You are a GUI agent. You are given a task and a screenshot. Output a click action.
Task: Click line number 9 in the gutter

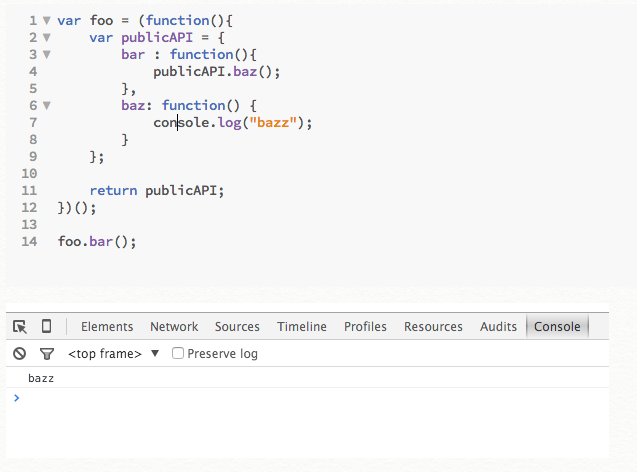33,156
